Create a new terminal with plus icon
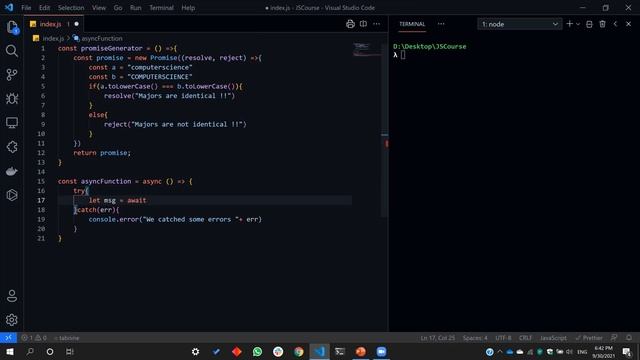 [569, 24]
